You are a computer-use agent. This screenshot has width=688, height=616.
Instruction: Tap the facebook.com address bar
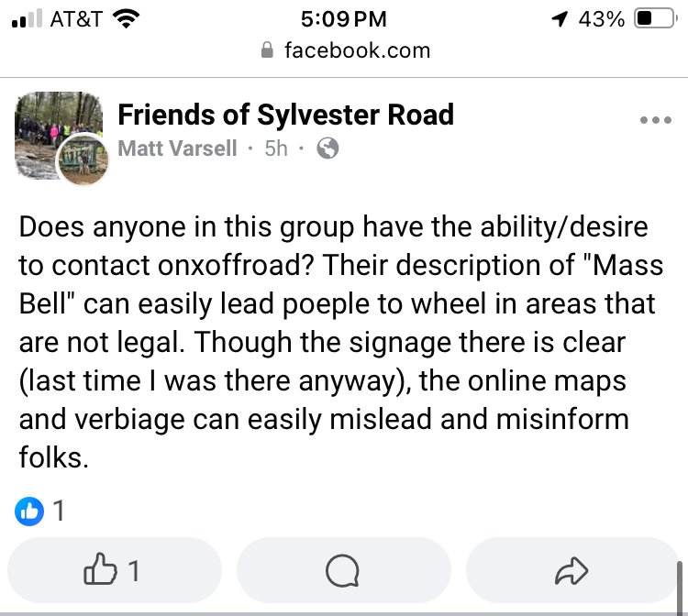pyautogui.click(x=345, y=50)
